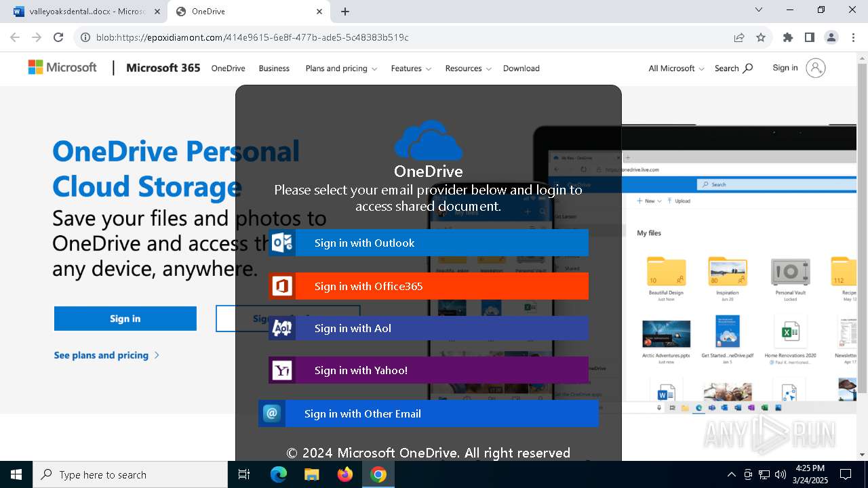Open Windows Start menu
The height and width of the screenshot is (488, 868).
16,474
